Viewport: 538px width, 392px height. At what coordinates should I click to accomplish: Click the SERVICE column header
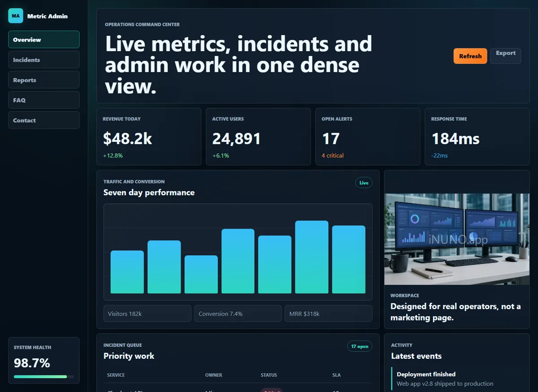[x=116, y=375]
